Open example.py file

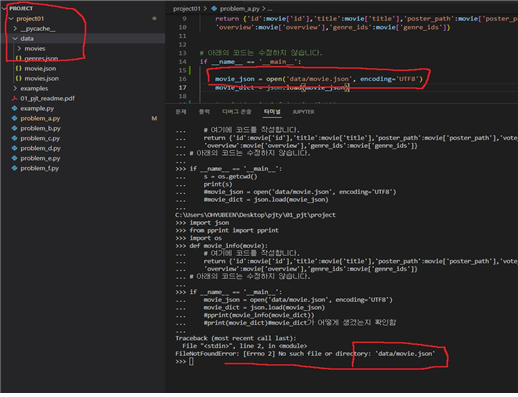[x=37, y=108]
